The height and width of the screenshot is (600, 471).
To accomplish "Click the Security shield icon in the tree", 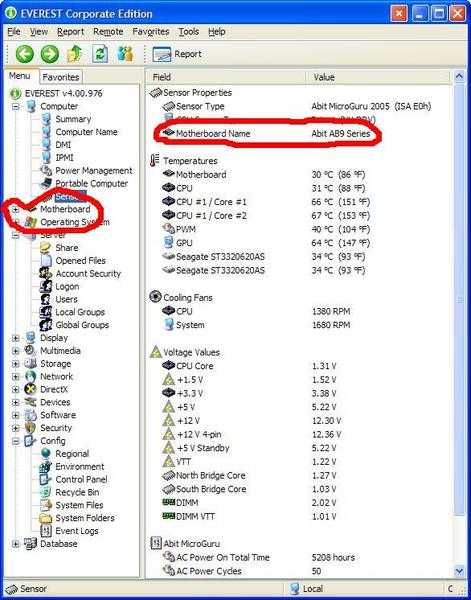I will tap(30, 428).
